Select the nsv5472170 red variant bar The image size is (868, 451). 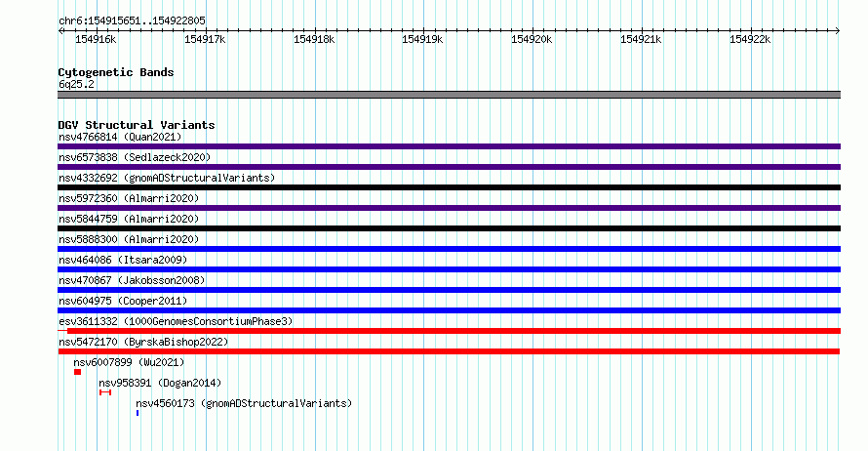[x=449, y=351]
